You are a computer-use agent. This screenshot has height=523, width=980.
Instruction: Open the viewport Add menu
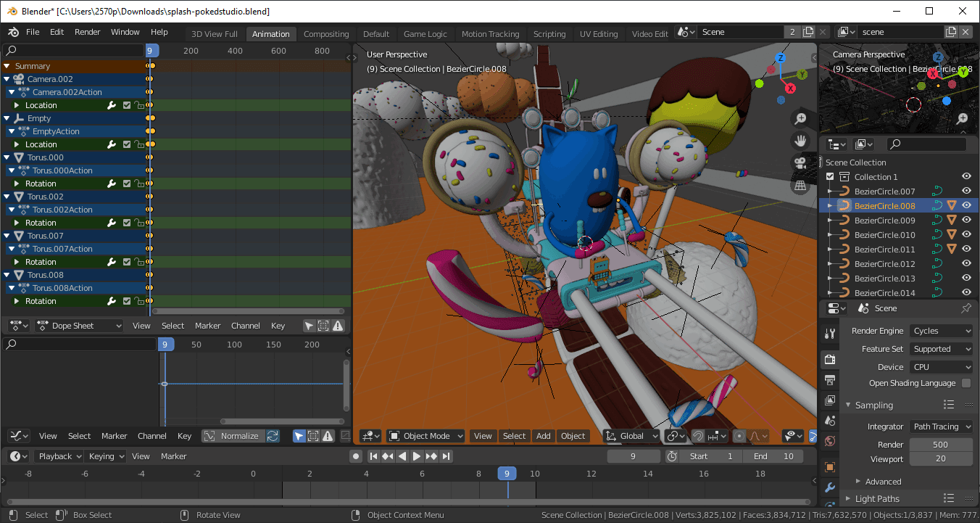pyautogui.click(x=543, y=436)
